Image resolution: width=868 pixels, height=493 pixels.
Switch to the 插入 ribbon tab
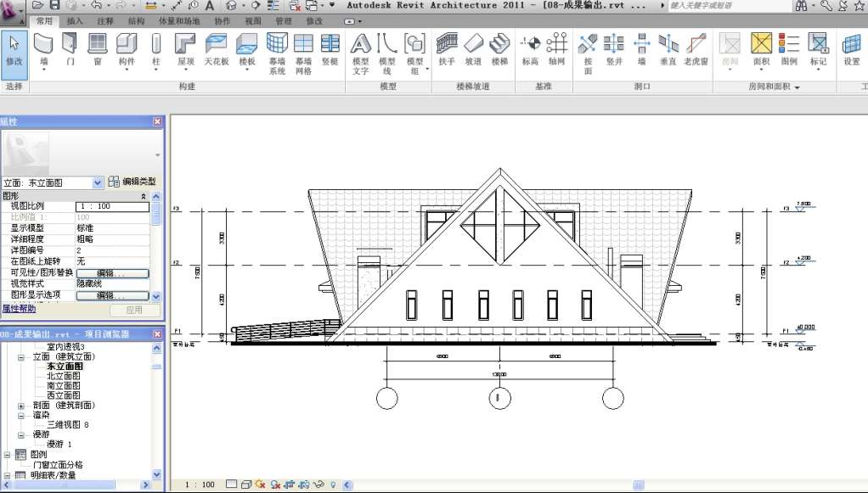point(75,20)
